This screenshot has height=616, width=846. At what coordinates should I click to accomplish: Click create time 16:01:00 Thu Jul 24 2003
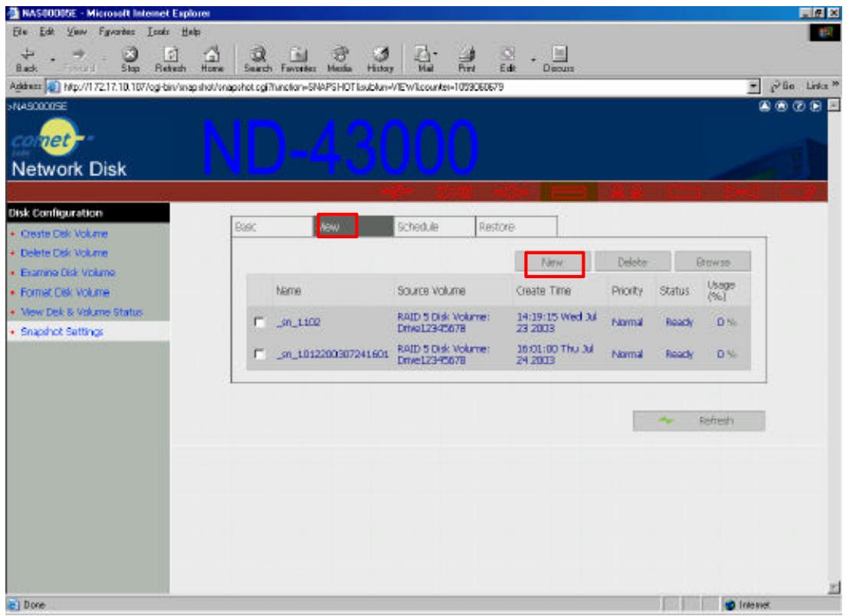555,355
